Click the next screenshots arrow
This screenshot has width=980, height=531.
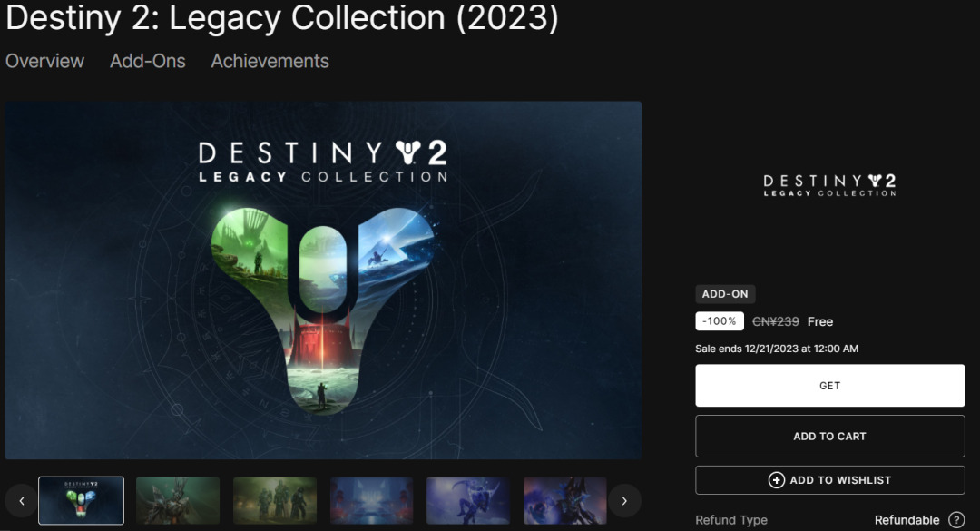[623, 501]
